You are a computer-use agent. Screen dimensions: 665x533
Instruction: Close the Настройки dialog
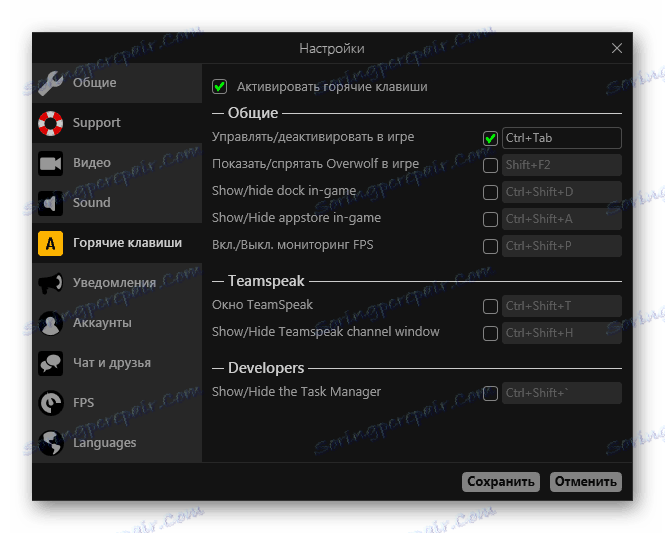tap(617, 48)
